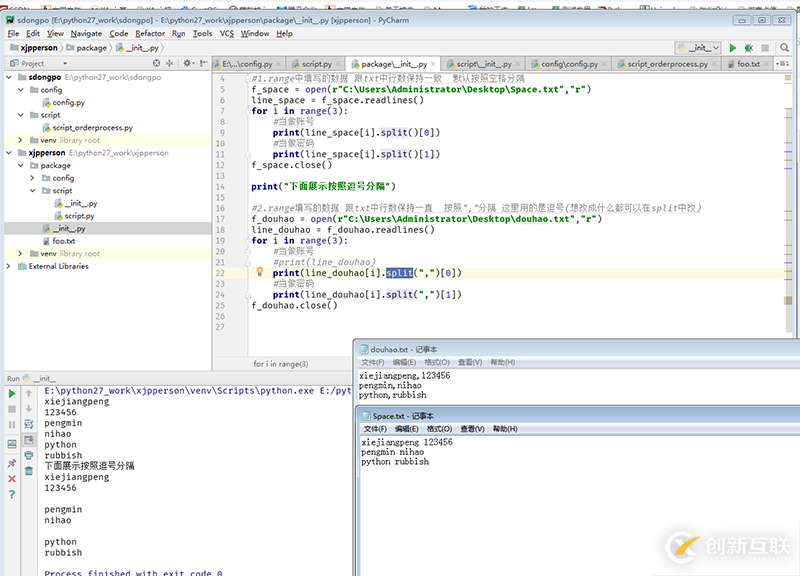800x576 pixels.
Task: Collapse the xjpperson project node
Action: [9, 153]
